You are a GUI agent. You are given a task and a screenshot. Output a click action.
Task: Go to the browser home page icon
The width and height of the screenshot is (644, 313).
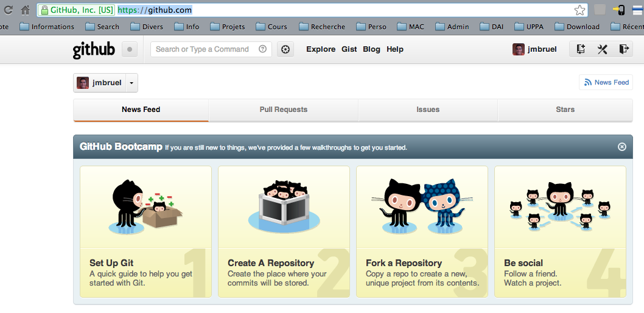tap(26, 10)
